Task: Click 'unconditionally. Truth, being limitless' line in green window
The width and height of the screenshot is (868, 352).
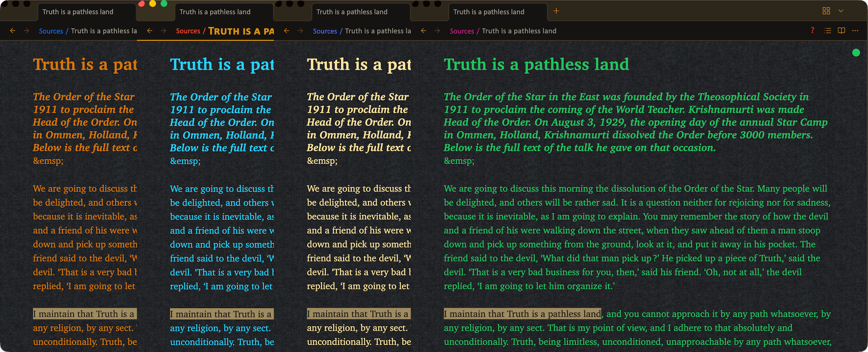Action: 638,342
